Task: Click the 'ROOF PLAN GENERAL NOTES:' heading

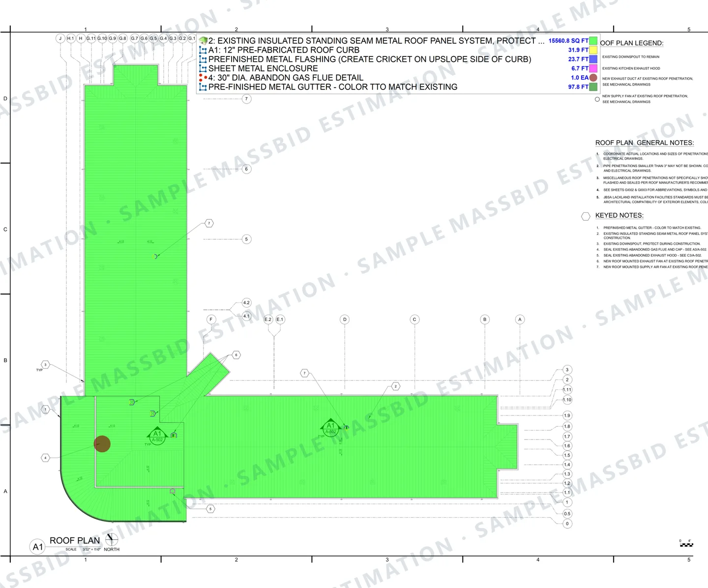Action: coord(645,143)
